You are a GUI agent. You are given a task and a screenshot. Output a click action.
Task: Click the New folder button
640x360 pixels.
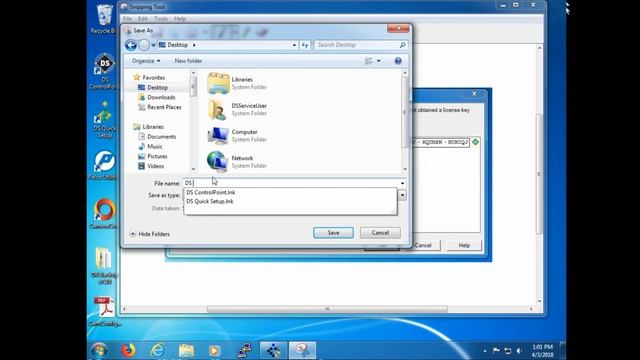pyautogui.click(x=188, y=61)
